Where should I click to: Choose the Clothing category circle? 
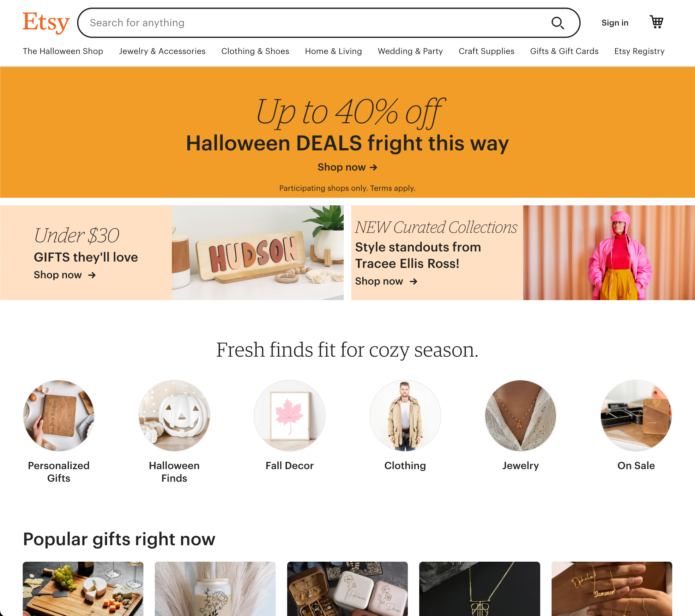coord(405,415)
